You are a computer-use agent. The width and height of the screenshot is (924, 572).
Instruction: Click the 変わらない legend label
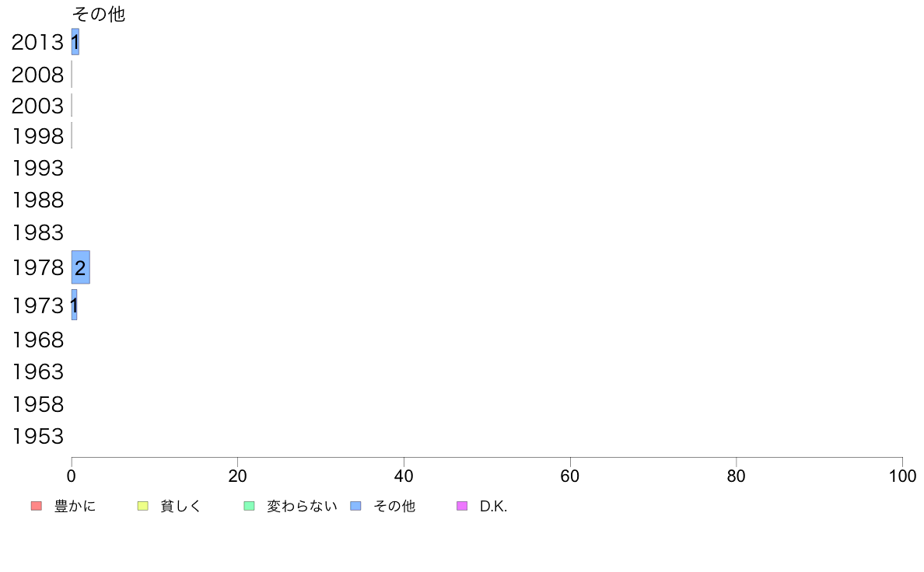click(x=302, y=506)
